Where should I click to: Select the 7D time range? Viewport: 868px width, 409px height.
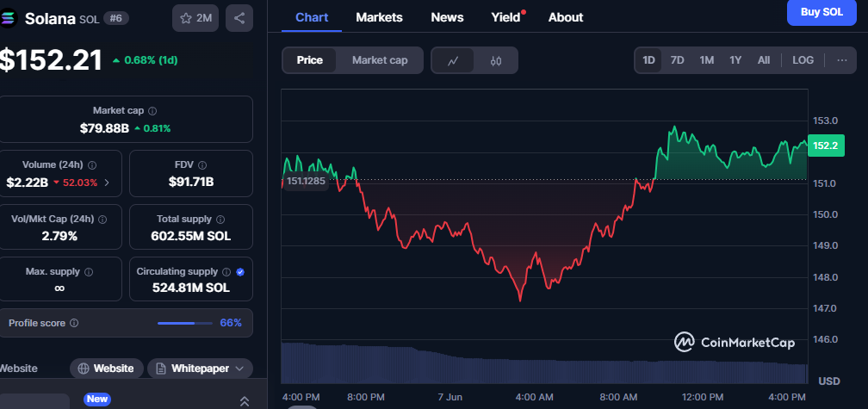(678, 59)
